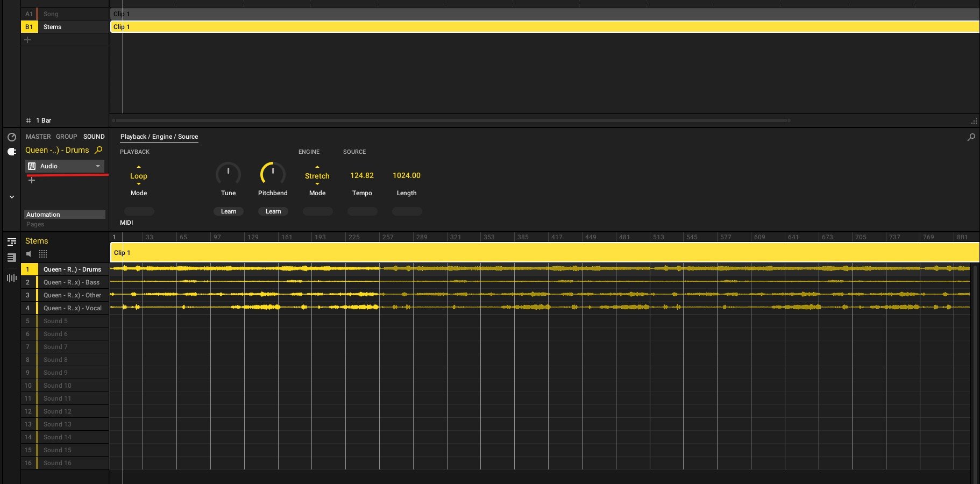Select sound 3 Queen Other

click(65, 295)
